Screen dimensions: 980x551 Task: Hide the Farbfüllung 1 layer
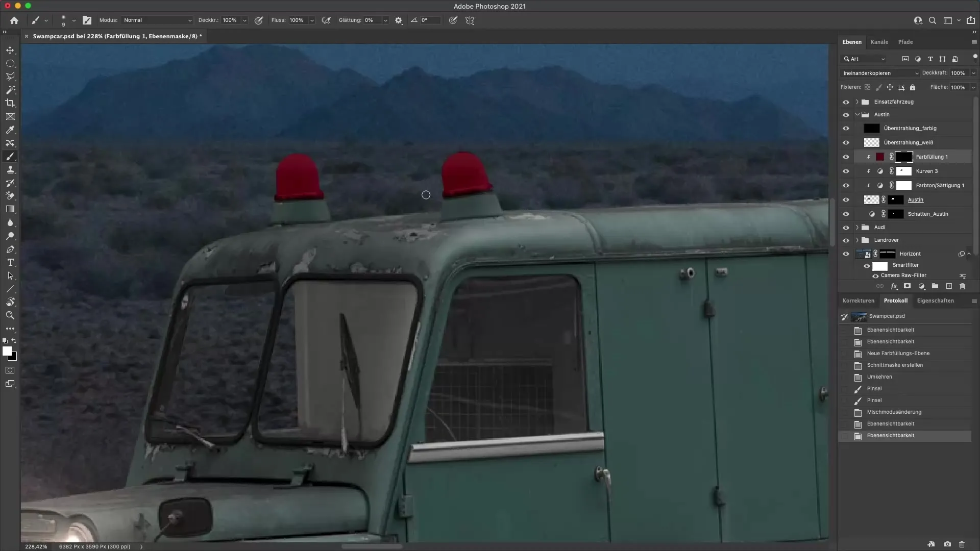[x=846, y=157]
